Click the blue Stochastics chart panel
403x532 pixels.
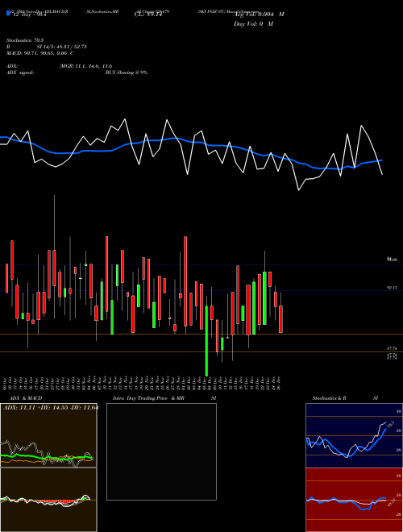(x=354, y=435)
